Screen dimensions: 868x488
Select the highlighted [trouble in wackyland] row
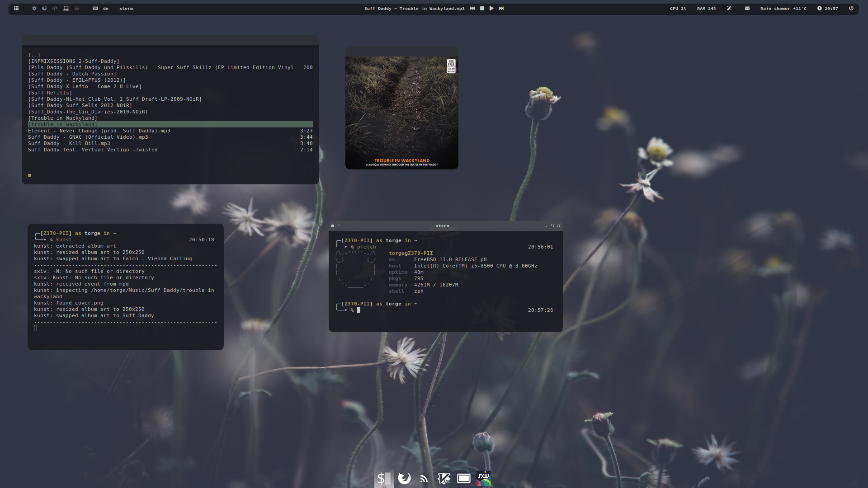(170, 124)
